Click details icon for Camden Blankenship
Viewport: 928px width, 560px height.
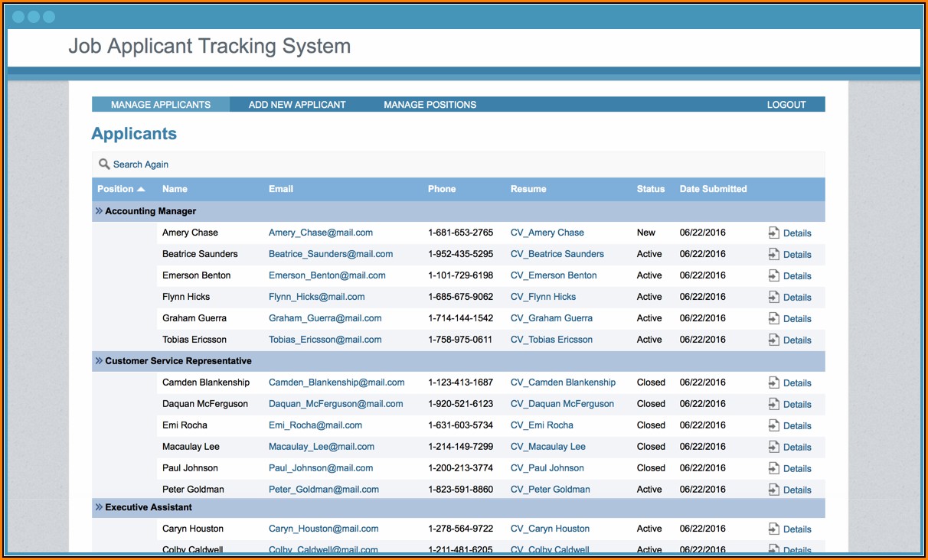774,383
